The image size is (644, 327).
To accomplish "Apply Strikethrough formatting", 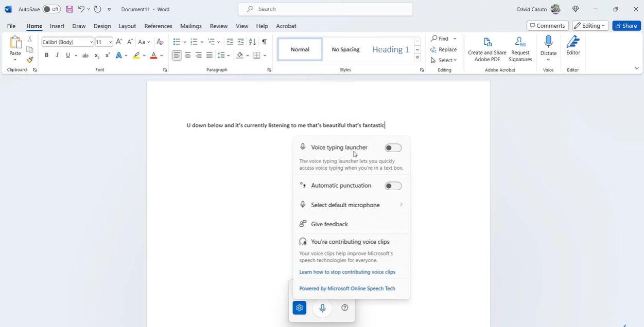I will 85,56.
